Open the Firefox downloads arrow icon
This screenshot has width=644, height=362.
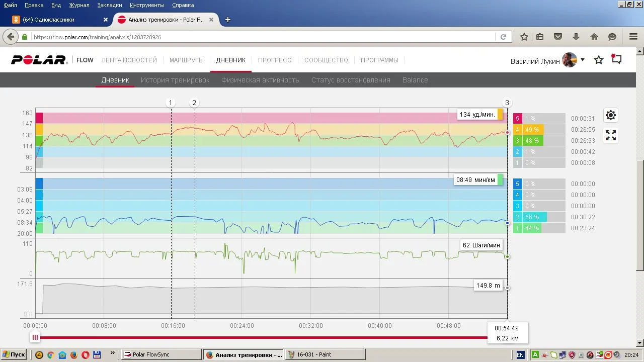[x=576, y=37]
